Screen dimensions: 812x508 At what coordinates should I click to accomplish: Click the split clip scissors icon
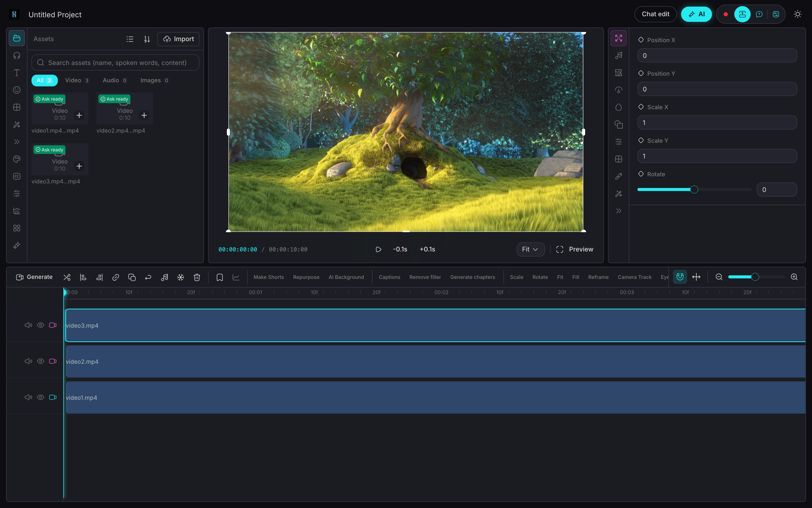(67, 277)
